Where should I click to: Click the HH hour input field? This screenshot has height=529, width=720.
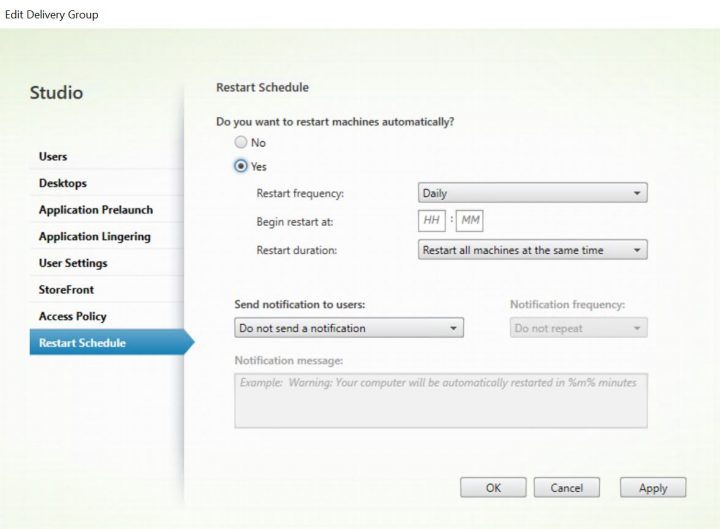click(432, 221)
